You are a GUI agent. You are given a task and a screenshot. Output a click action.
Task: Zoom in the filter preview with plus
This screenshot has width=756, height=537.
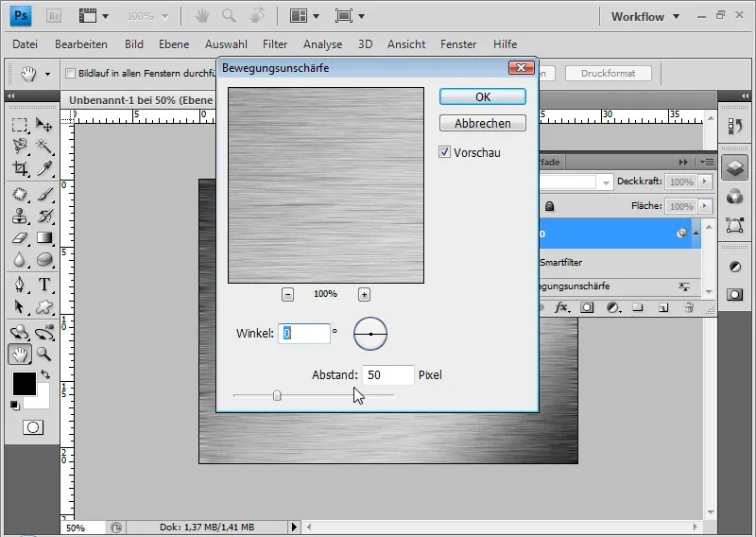coord(364,294)
